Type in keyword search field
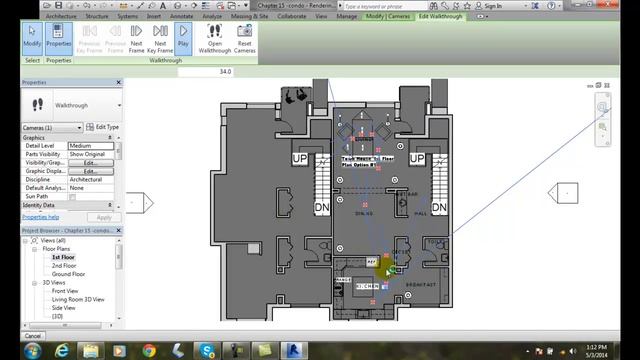 click(x=384, y=6)
